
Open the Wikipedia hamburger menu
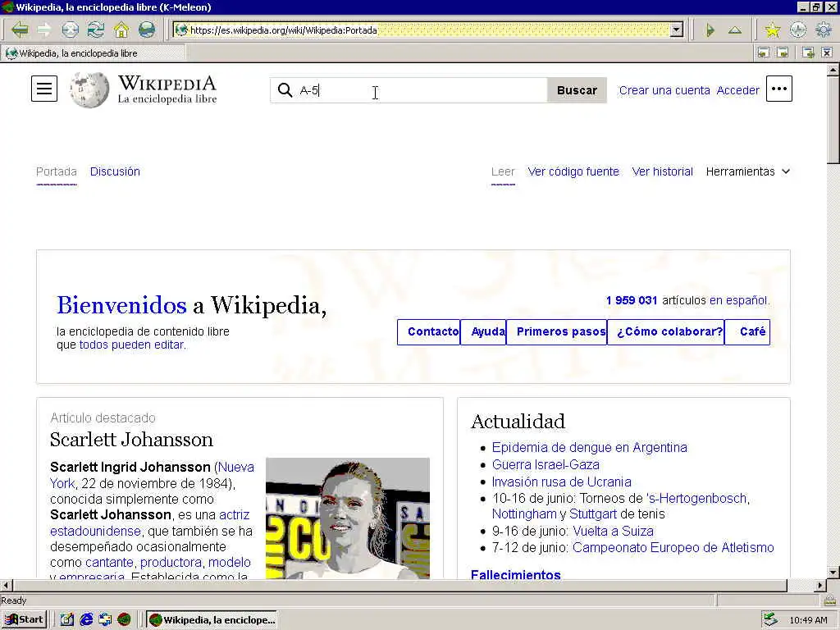44,89
